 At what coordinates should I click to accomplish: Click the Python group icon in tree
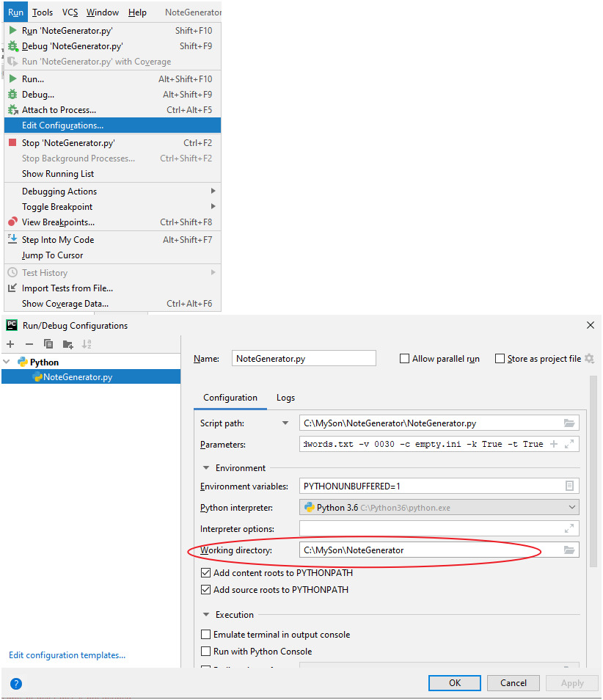[x=23, y=362]
